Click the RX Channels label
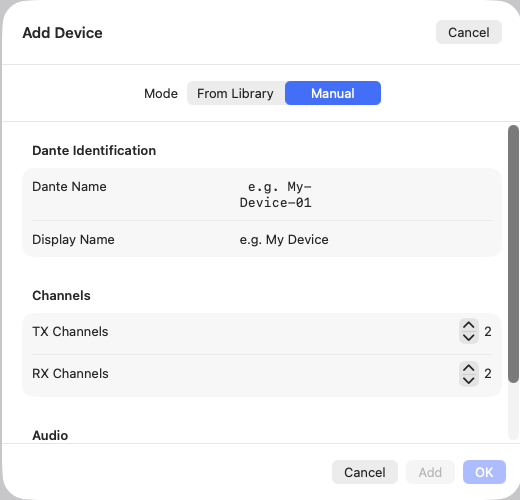 pyautogui.click(x=70, y=374)
